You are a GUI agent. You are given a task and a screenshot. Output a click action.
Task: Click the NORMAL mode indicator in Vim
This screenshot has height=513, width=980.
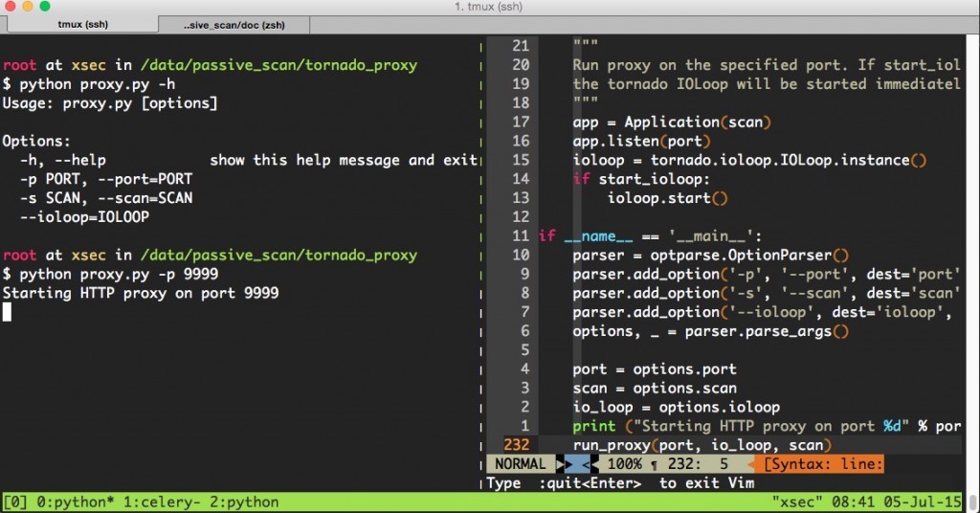point(520,463)
